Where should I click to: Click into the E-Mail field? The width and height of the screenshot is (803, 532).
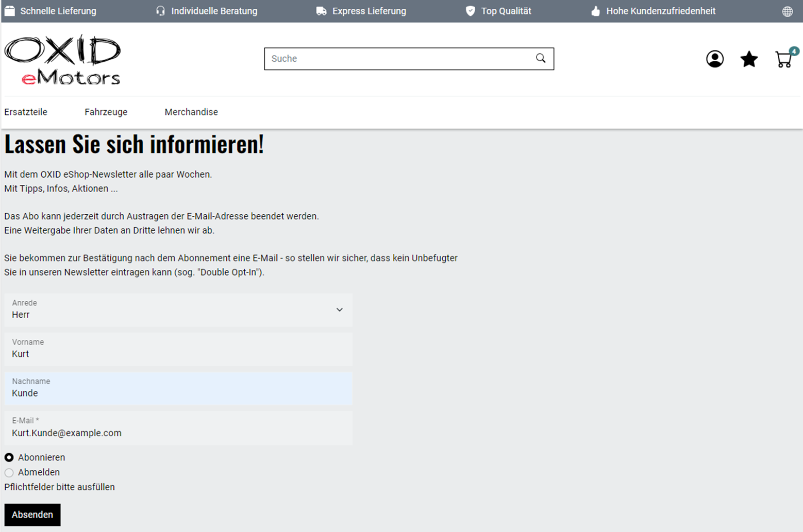tap(178, 427)
